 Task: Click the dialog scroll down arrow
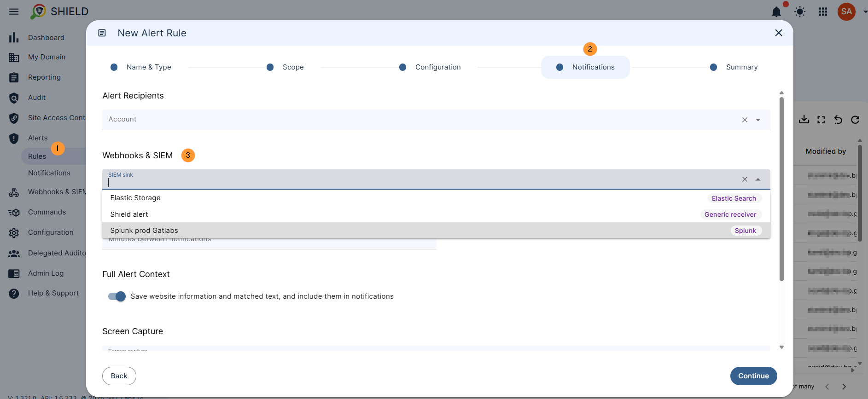tap(781, 347)
